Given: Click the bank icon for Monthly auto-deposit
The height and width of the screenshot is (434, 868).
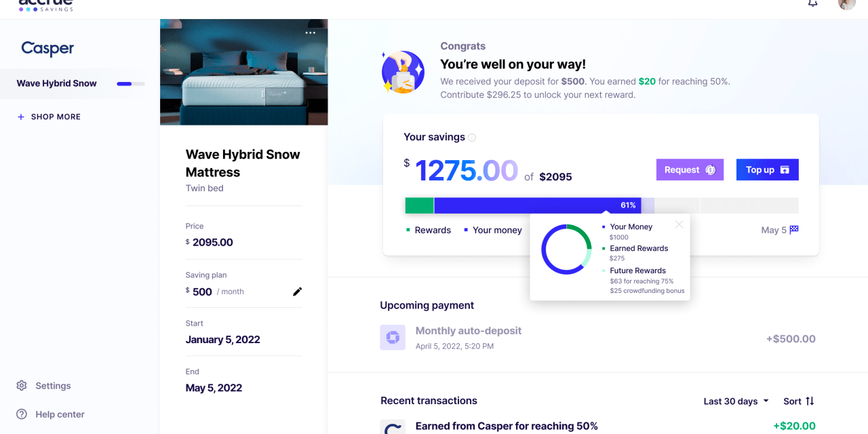Looking at the screenshot, I should tap(393, 338).
